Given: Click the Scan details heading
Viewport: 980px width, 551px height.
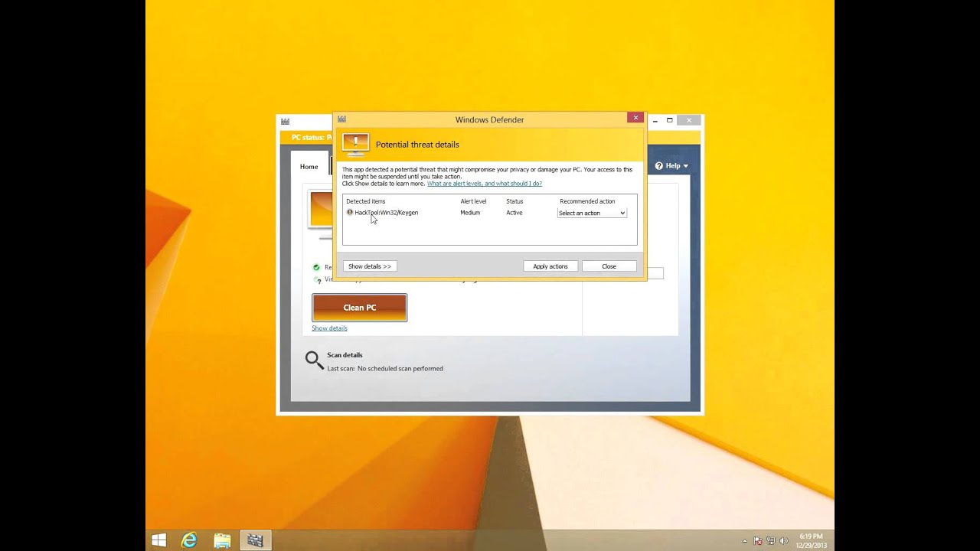Looking at the screenshot, I should click(345, 355).
